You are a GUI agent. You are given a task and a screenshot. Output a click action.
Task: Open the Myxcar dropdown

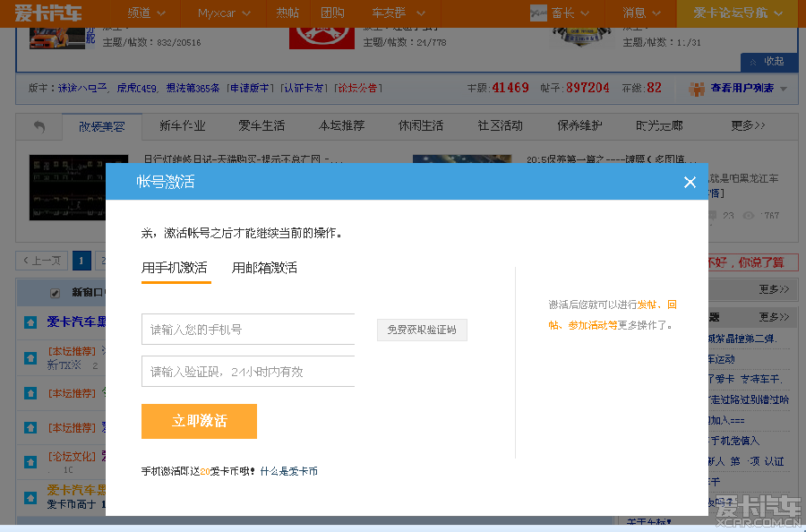(224, 13)
